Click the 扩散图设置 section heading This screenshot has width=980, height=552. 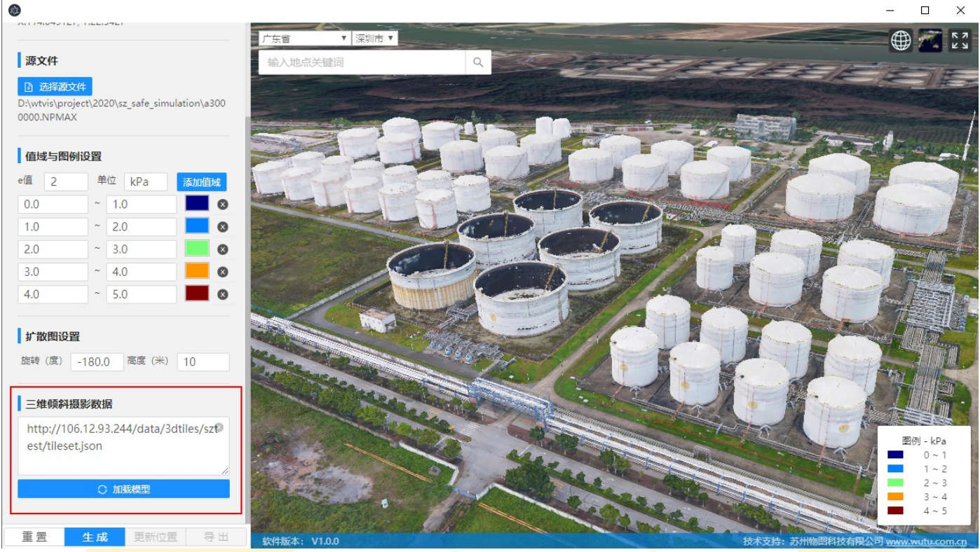tap(53, 337)
